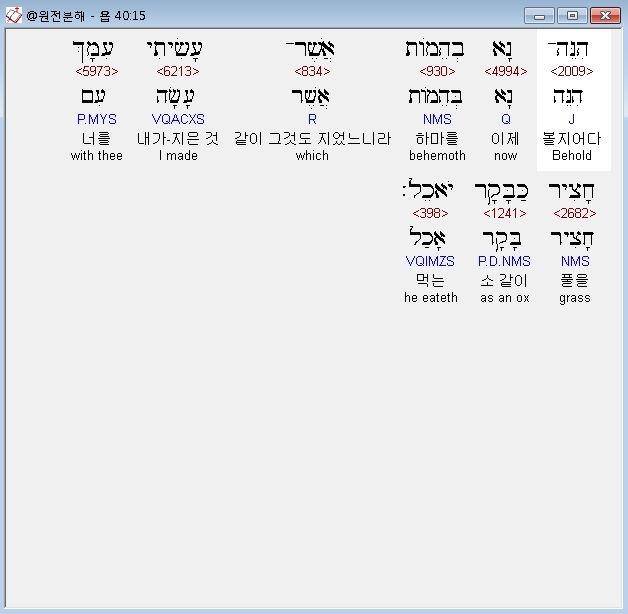Click the English gloss now
Viewport: 628px width, 614px height.
(x=505, y=155)
